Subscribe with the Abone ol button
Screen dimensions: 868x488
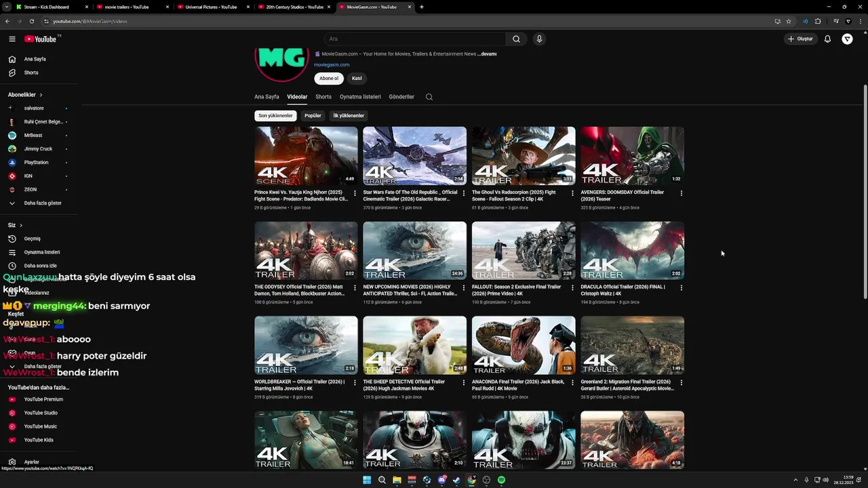point(329,79)
